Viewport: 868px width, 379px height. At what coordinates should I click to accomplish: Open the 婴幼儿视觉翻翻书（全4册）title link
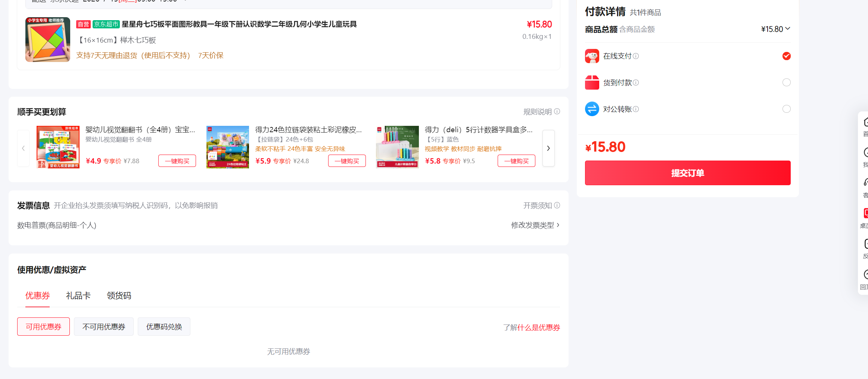click(x=140, y=130)
